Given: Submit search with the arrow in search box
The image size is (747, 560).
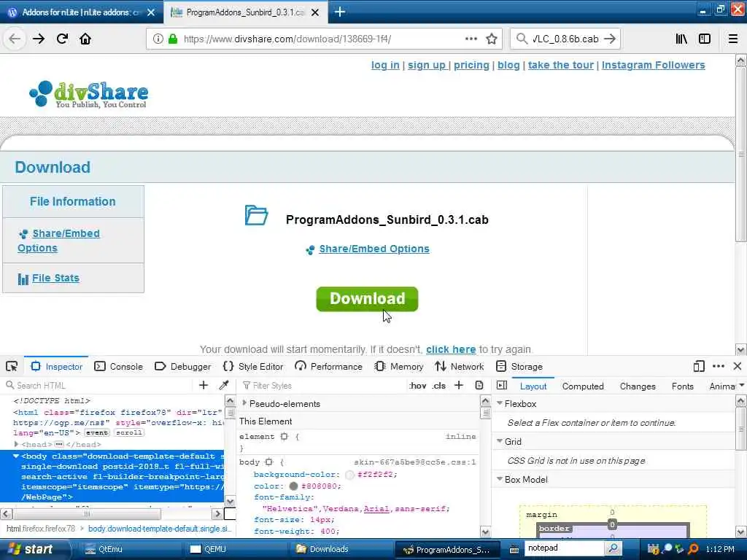Looking at the screenshot, I should 610,39.
